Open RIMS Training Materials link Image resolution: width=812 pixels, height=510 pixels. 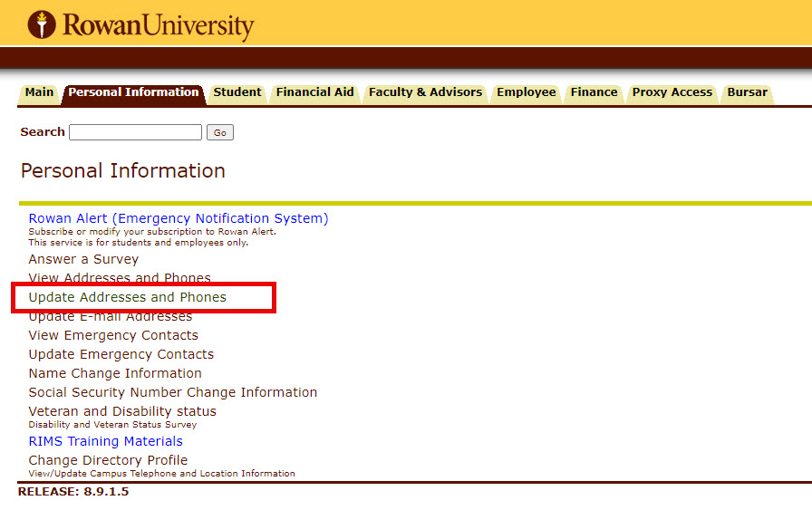point(105,441)
